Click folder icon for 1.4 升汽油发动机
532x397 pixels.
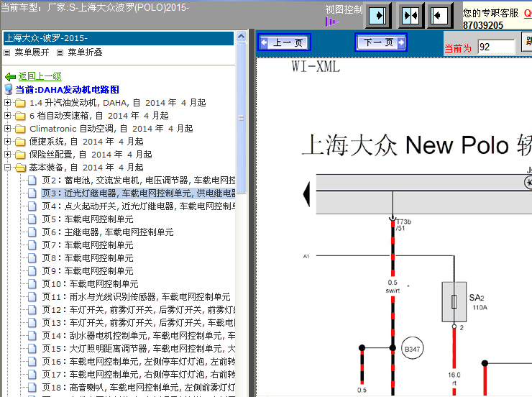pyautogui.click(x=20, y=103)
